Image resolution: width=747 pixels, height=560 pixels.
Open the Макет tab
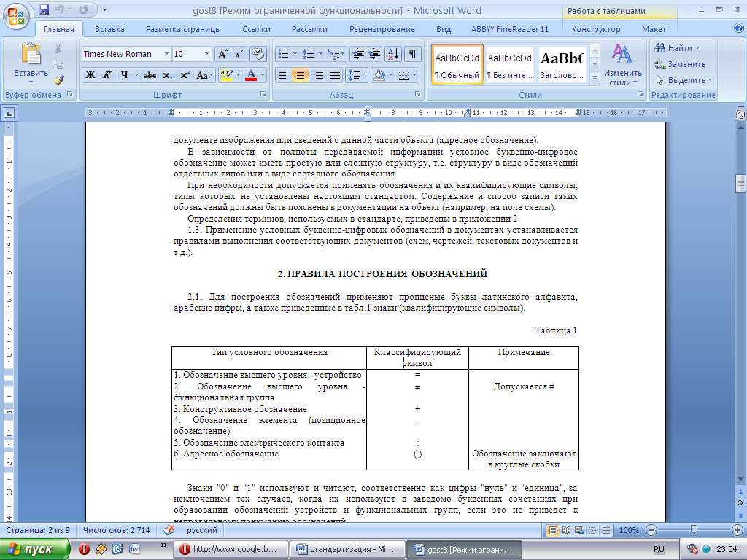coord(654,29)
